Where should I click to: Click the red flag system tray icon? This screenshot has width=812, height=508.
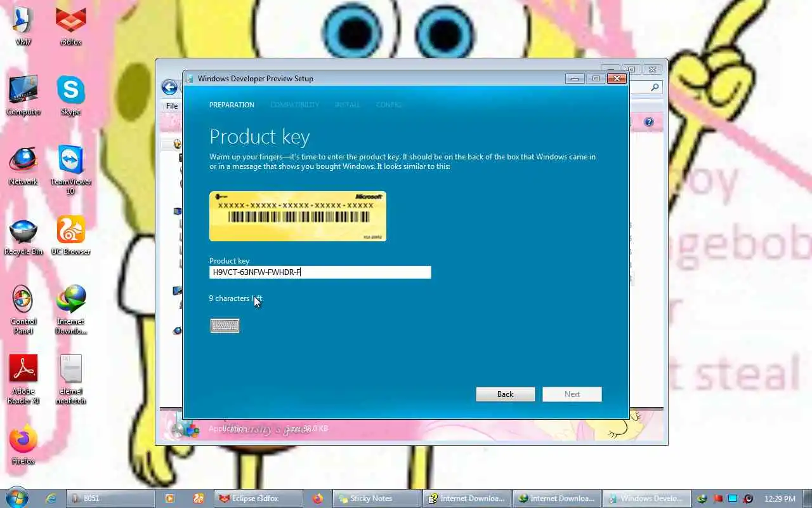[x=717, y=498]
